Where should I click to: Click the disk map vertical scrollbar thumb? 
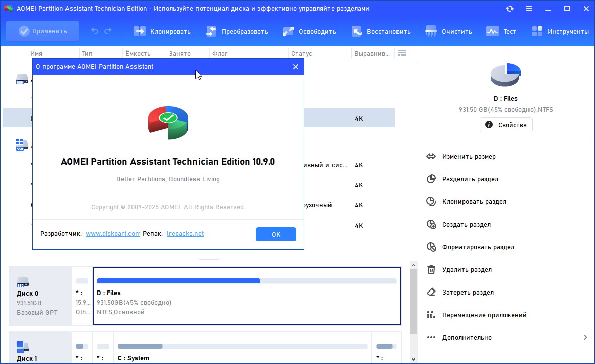click(x=413, y=302)
